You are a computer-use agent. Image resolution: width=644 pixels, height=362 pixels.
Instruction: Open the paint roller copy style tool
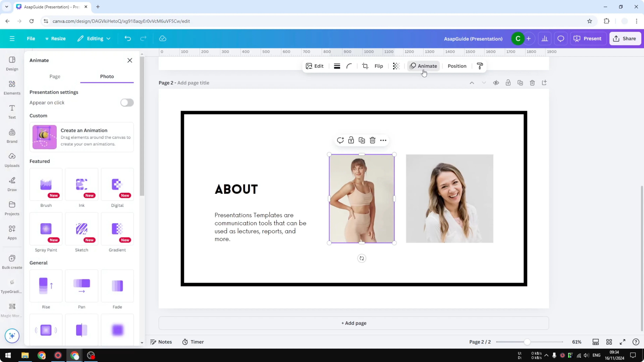pyautogui.click(x=479, y=66)
